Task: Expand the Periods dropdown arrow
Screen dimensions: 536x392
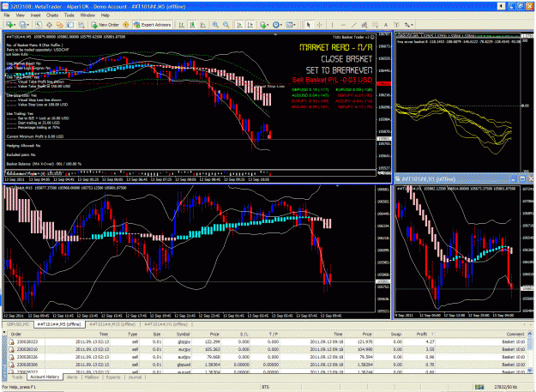Action: (281, 25)
